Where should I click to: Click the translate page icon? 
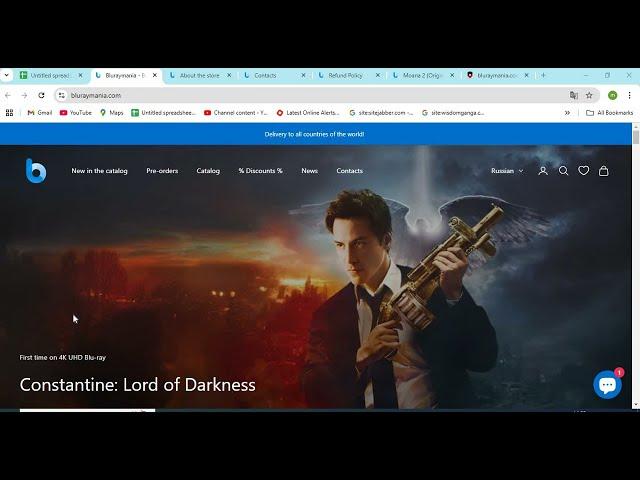click(573, 95)
